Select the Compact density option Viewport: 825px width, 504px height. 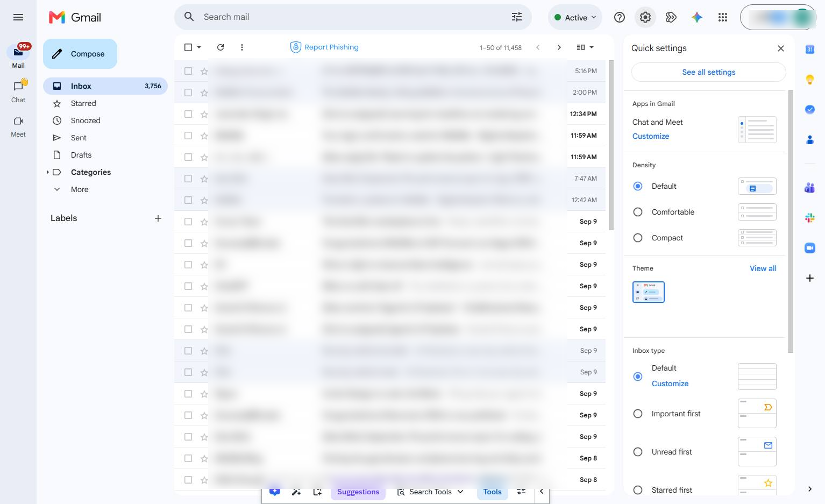point(638,238)
